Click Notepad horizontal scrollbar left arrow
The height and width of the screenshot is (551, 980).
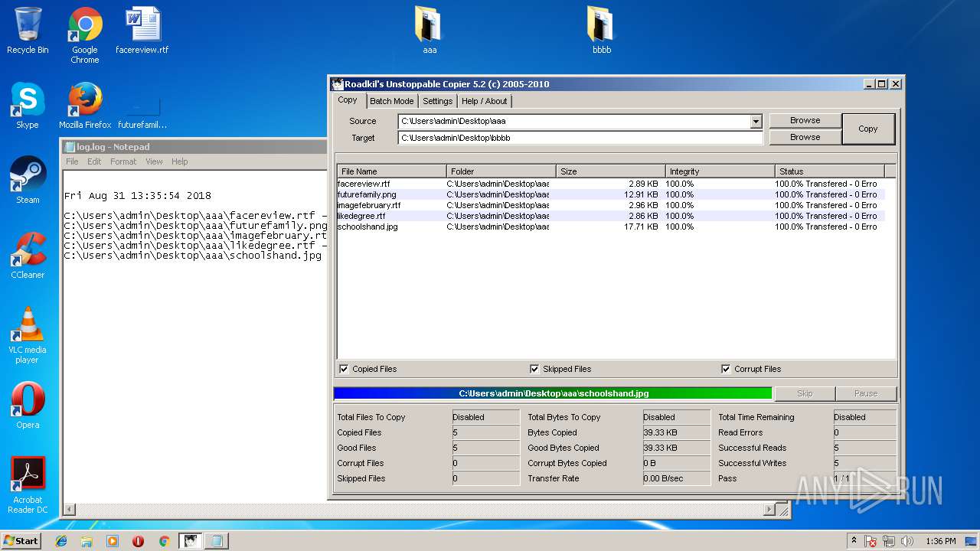pyautogui.click(x=68, y=510)
